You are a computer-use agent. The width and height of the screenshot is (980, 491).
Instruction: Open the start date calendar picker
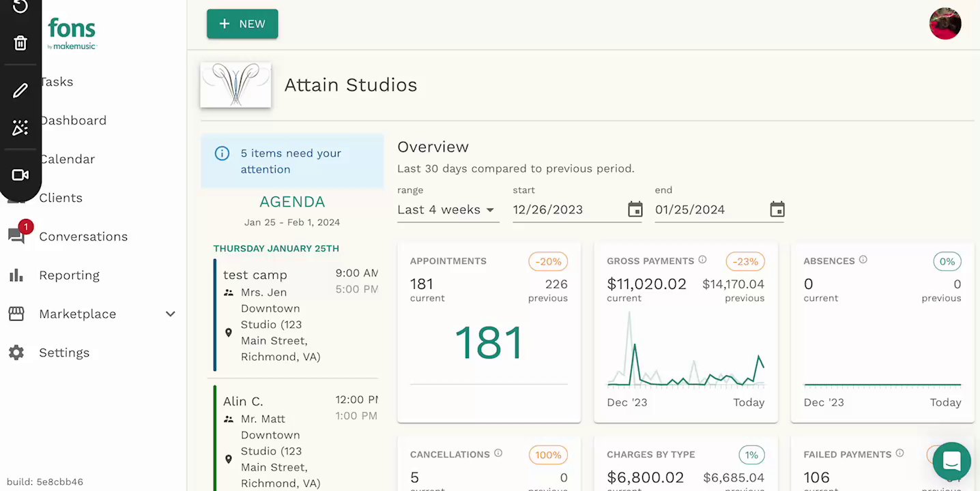[635, 210]
